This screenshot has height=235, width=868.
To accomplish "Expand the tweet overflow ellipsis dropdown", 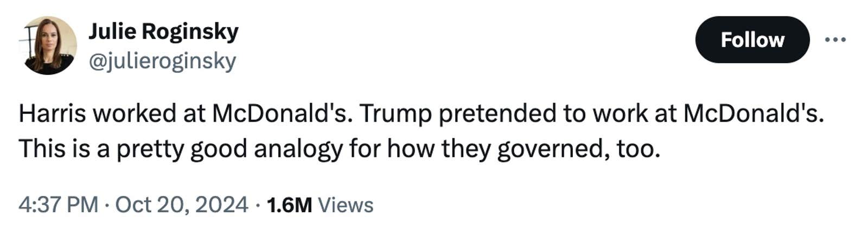I will point(835,40).
